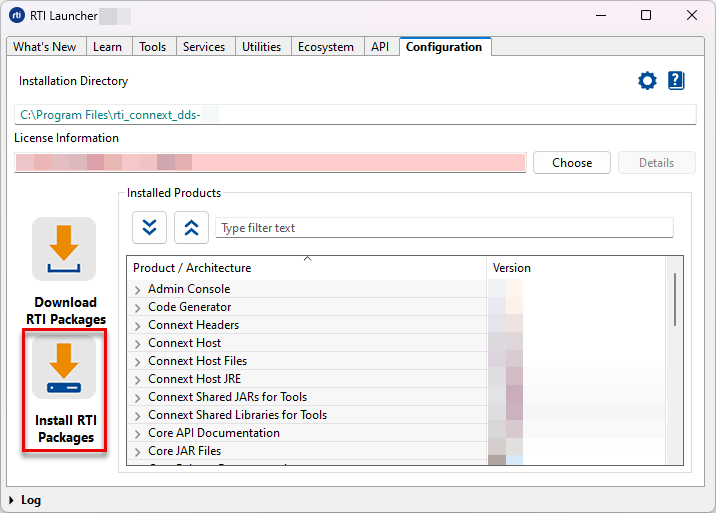Click the Download RTI Packages icon
This screenshot has height=513, width=716.
[x=64, y=249]
